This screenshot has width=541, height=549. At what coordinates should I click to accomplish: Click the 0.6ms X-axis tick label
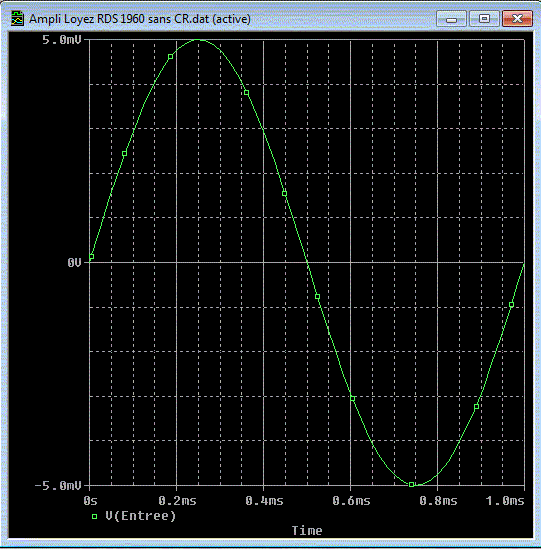[x=351, y=501]
